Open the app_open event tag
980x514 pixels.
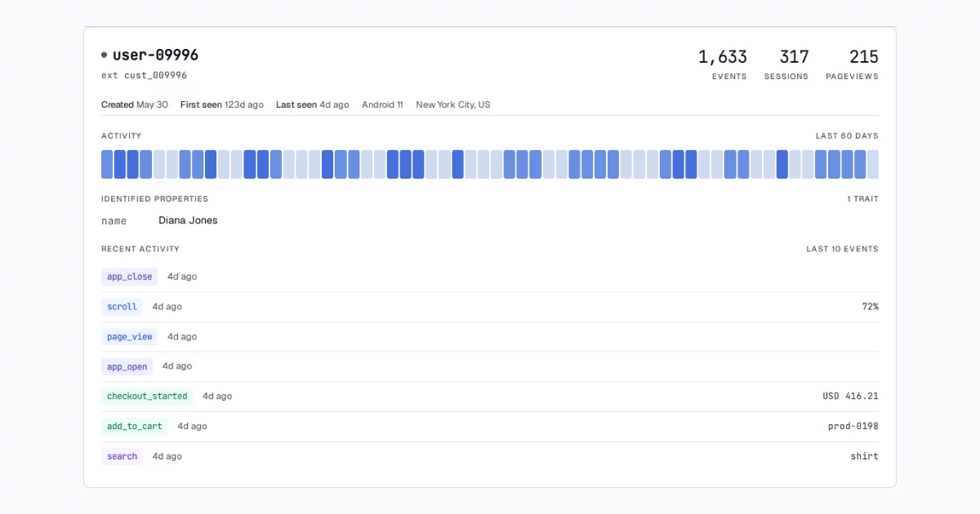pos(127,366)
